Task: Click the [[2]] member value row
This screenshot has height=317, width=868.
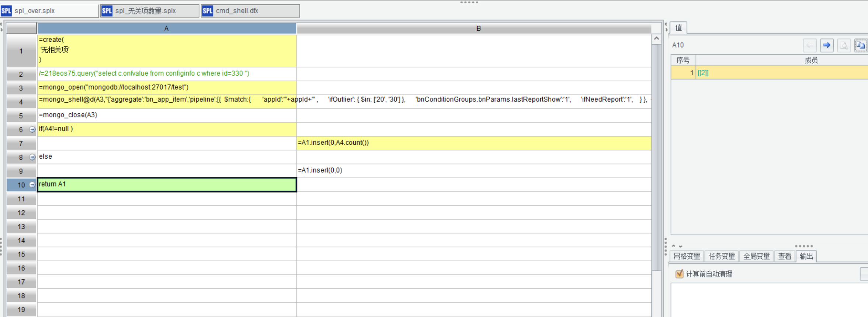Action: (769, 73)
